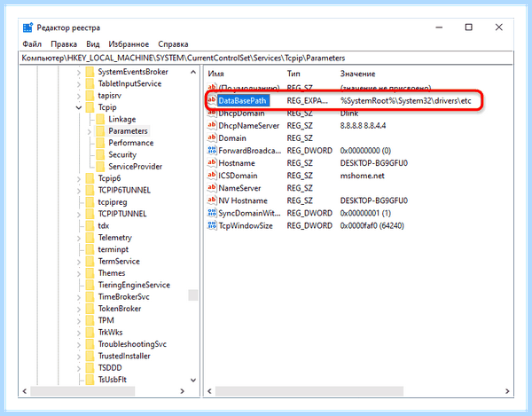Viewport: 532px width, 416px height.
Task: Click the Hostname string value icon
Action: coord(212,163)
